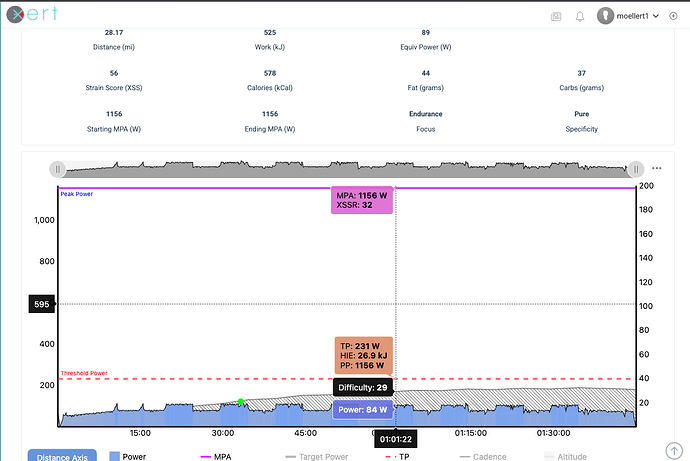Click the circular plus icon at top right
The width and height of the screenshot is (690, 461).
673,16
